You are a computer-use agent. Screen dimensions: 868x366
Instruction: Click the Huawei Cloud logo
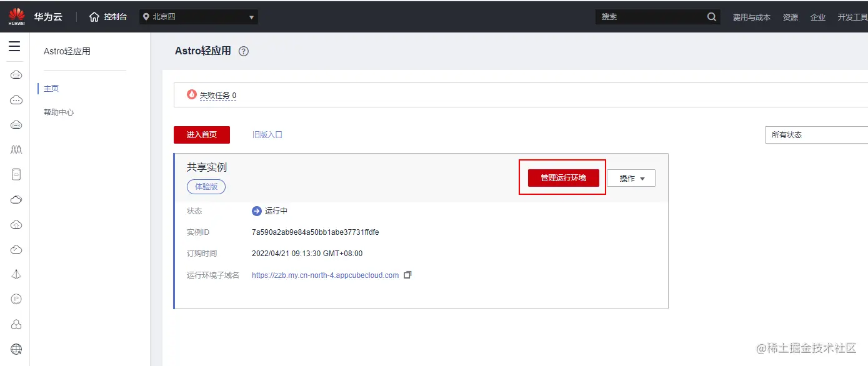(16, 16)
